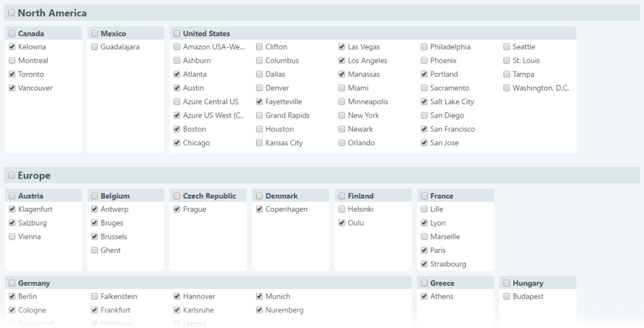This screenshot has height=328, width=644.
Task: Check the Columbus checkbox
Action: point(259,60)
